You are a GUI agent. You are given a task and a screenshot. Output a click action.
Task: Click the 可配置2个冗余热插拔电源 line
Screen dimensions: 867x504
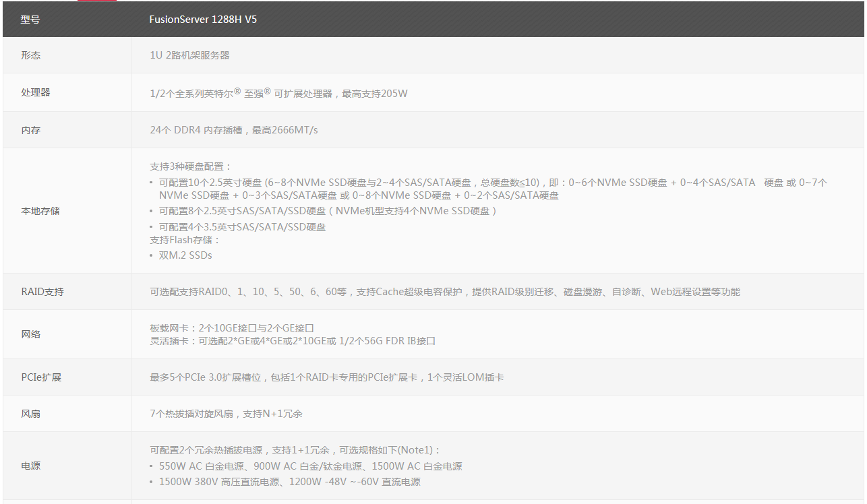click(x=295, y=450)
